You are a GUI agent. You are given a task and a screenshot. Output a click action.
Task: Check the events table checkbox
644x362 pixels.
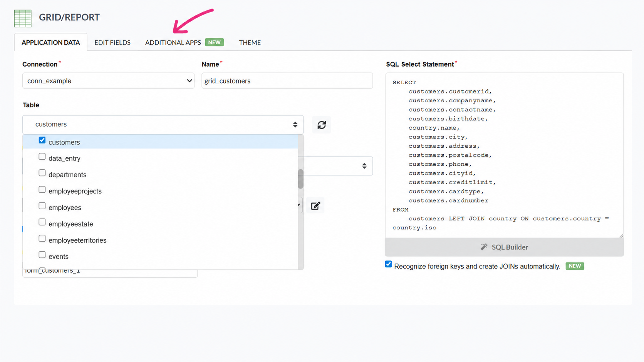point(42,255)
